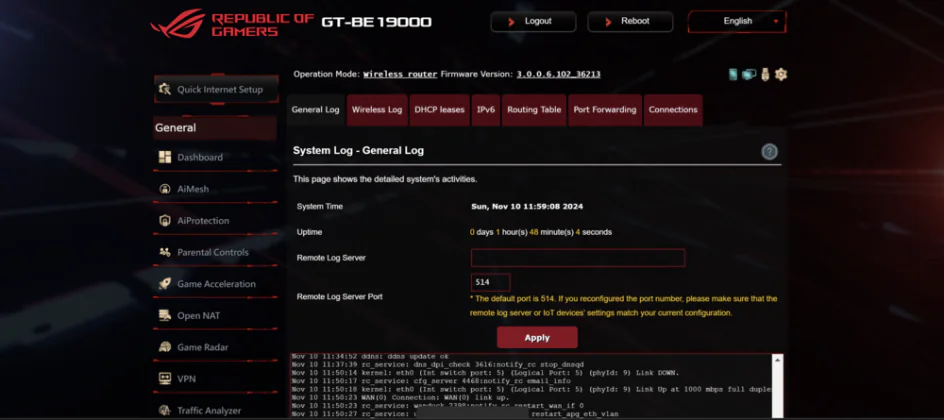Click the Open NAT icon

point(164,315)
